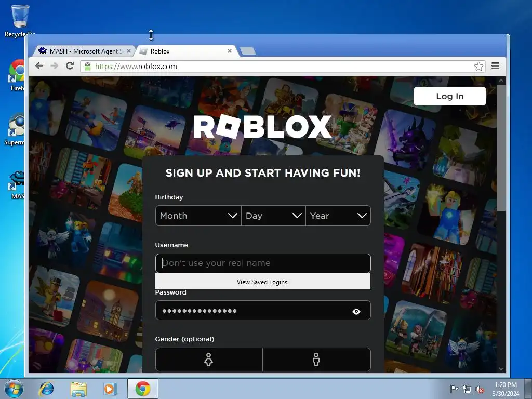Bookmark this page with the star icon
The image size is (532, 399).
click(478, 66)
